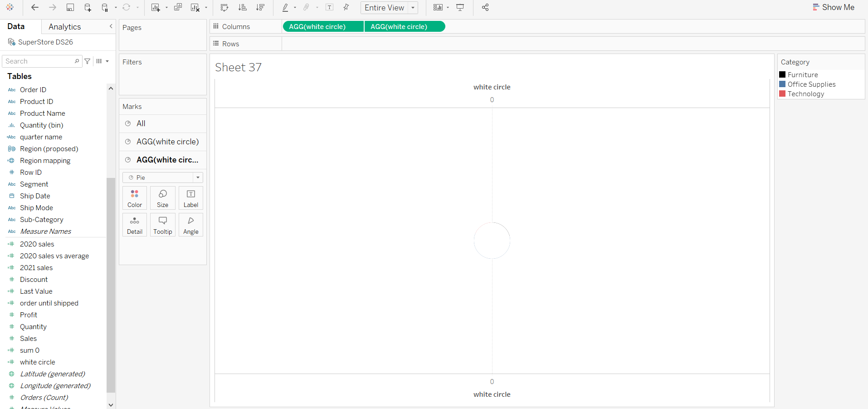Select the All marks card row
Image resolution: width=868 pixels, height=409 pixels.
(163, 123)
